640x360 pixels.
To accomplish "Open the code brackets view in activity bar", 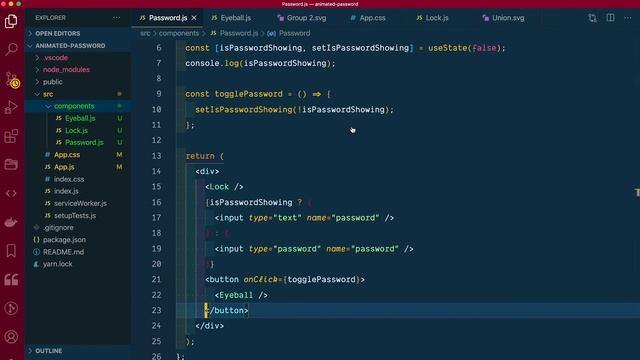I will coord(11,193).
